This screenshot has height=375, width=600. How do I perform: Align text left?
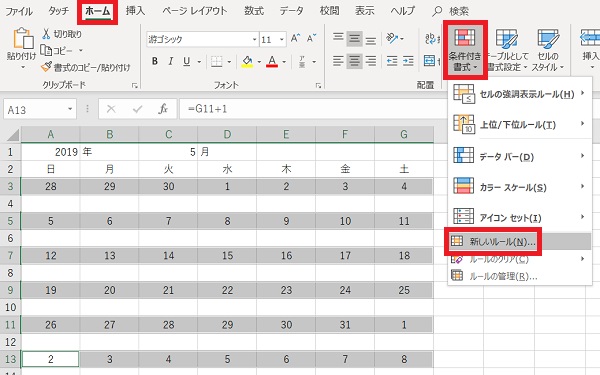coord(338,61)
